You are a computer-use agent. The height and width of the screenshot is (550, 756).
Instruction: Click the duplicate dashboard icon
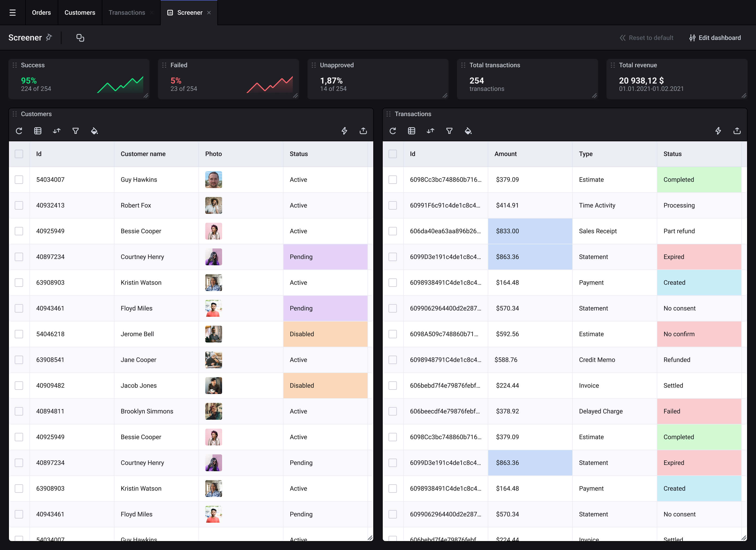pyautogui.click(x=80, y=38)
